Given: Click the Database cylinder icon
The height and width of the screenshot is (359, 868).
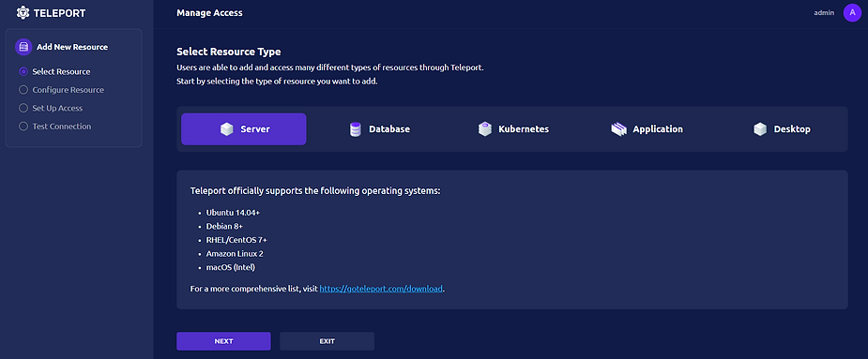Looking at the screenshot, I should coord(356,129).
